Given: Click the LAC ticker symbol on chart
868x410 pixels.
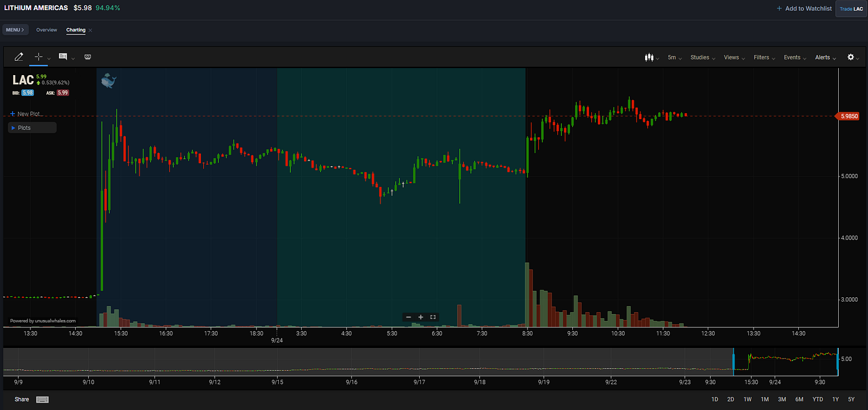Looking at the screenshot, I should point(23,80).
